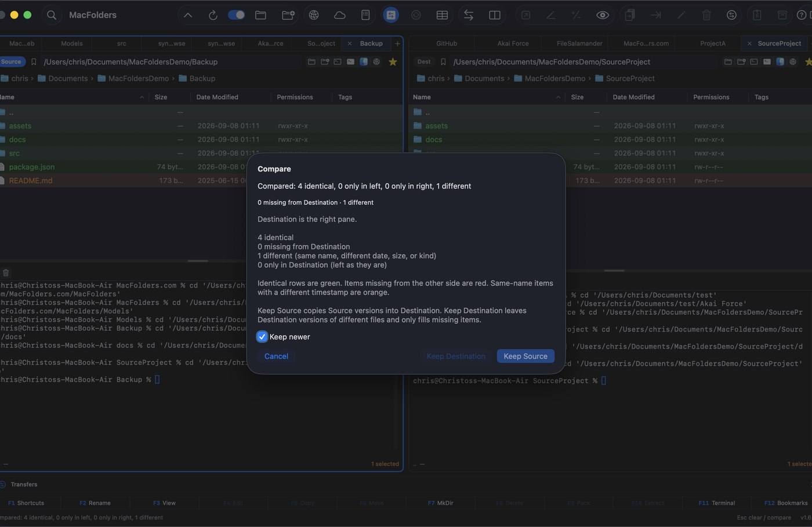Click the notes page icon in toolbar
Image resolution: width=812 pixels, height=527 pixels.
point(365,15)
